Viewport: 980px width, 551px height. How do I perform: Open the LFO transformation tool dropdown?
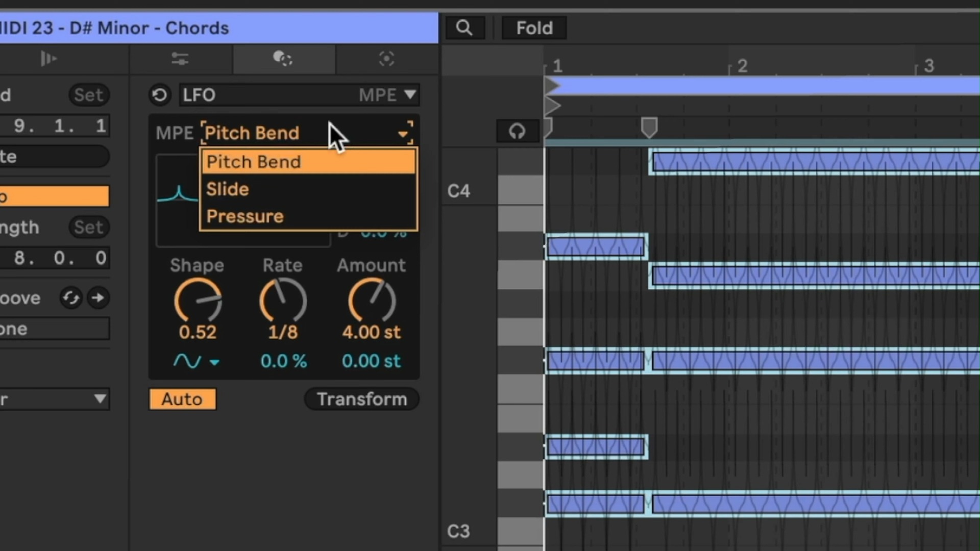pyautogui.click(x=299, y=95)
